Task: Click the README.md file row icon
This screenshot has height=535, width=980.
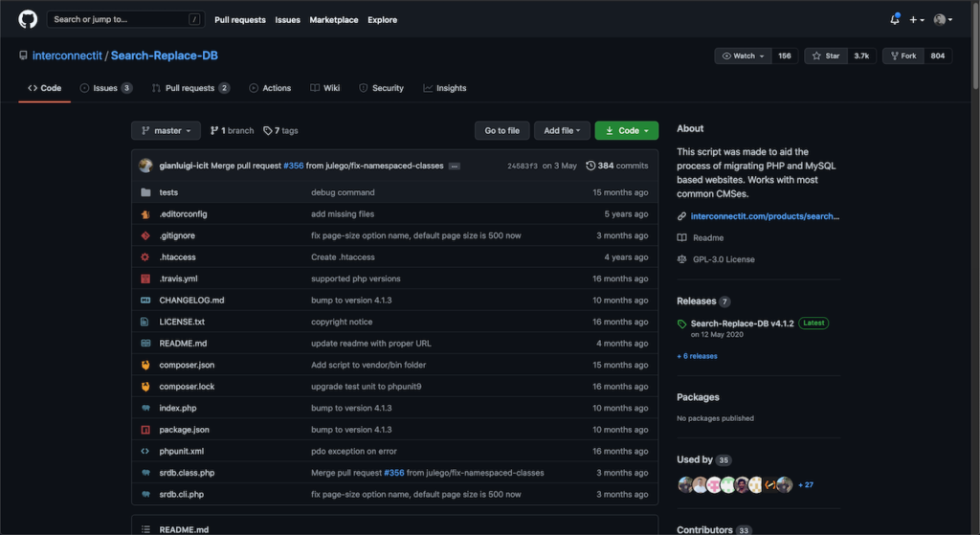Action: point(145,344)
